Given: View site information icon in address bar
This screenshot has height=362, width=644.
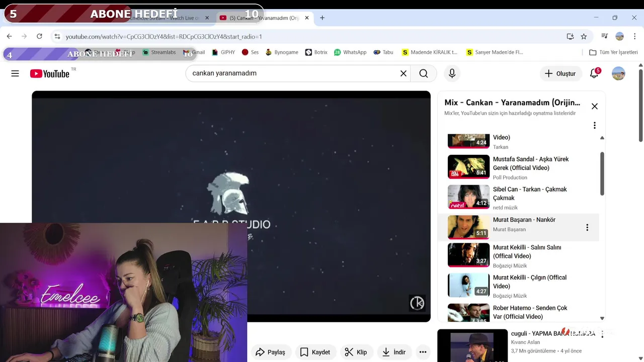Looking at the screenshot, I should click(x=57, y=36).
